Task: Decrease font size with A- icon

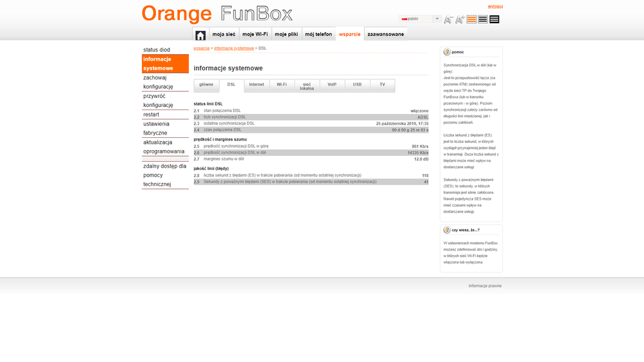Action: (x=448, y=19)
